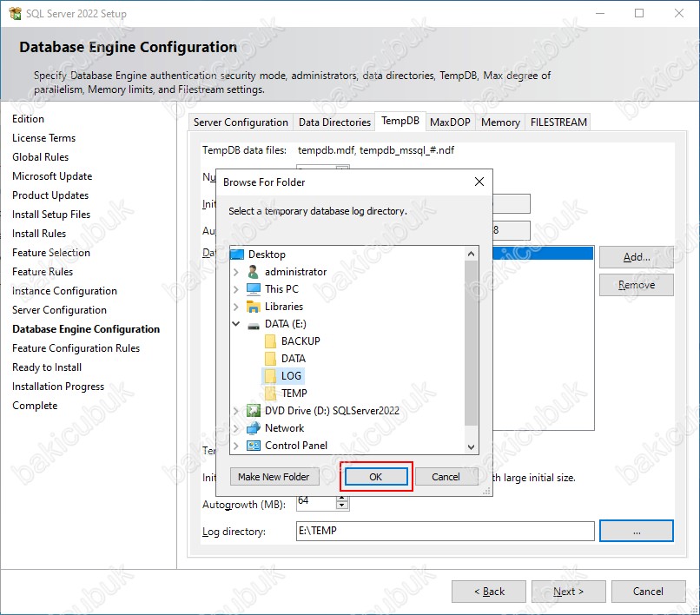Viewport: 700px width, 615px height.
Task: Open the Memory tab
Action: click(x=500, y=122)
